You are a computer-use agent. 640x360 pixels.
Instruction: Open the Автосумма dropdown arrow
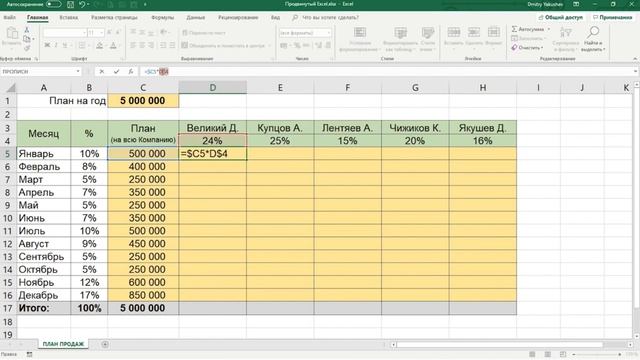(549, 29)
